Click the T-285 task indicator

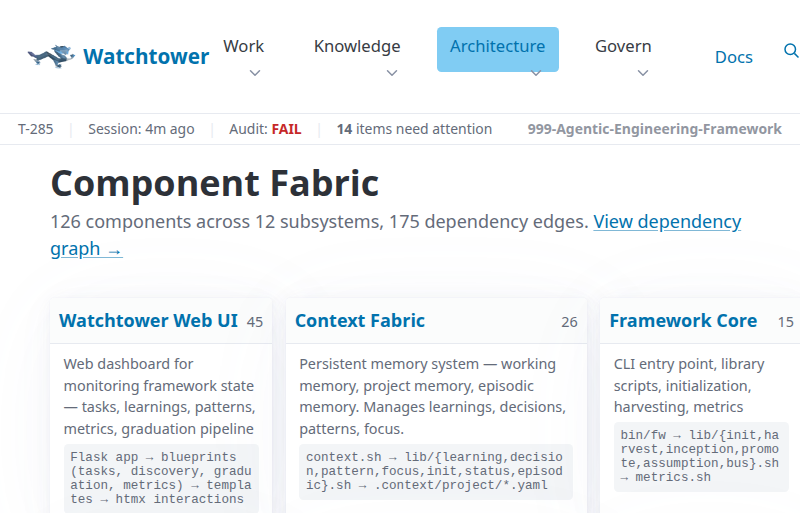click(36, 129)
